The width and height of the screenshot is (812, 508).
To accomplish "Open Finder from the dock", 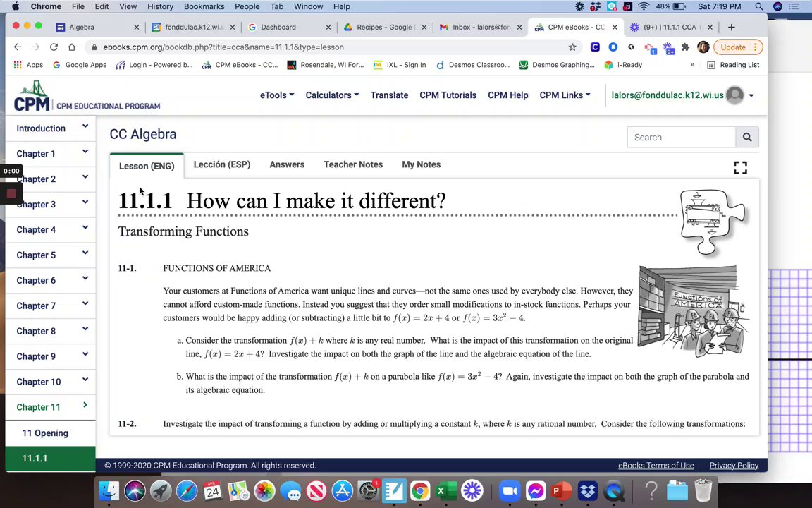I will (x=109, y=490).
